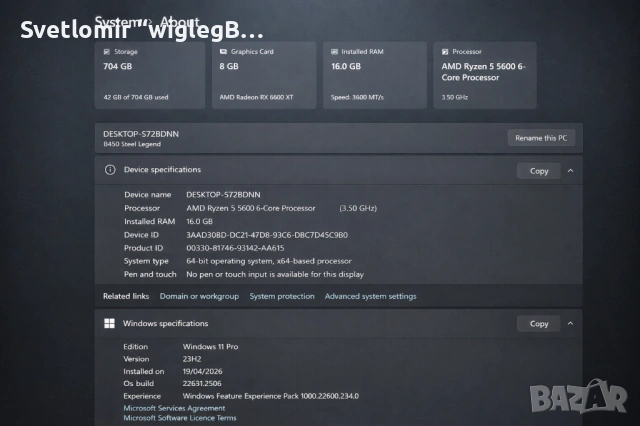Select the (3.50 GHz) processor speed text
Screen dimensions: 640x426
point(358,208)
